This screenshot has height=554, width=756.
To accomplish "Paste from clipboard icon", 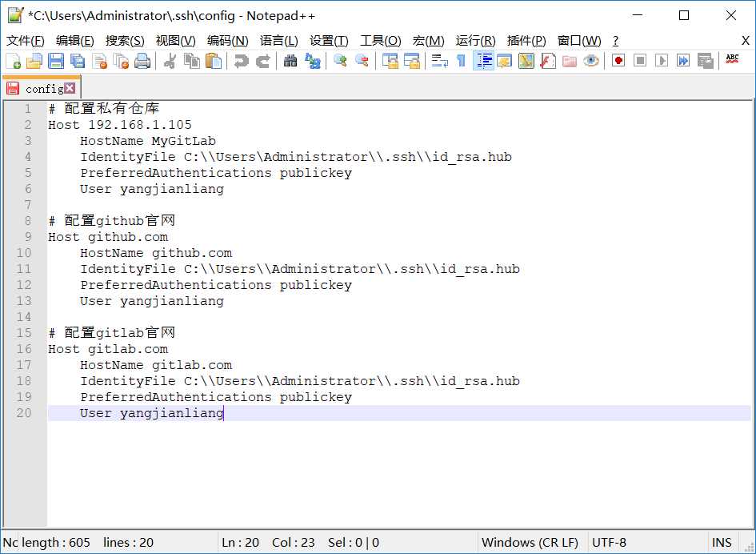I will [x=213, y=62].
